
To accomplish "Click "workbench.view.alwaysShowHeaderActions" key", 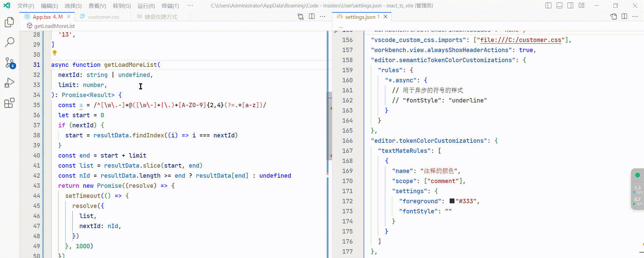I will tap(441, 50).
